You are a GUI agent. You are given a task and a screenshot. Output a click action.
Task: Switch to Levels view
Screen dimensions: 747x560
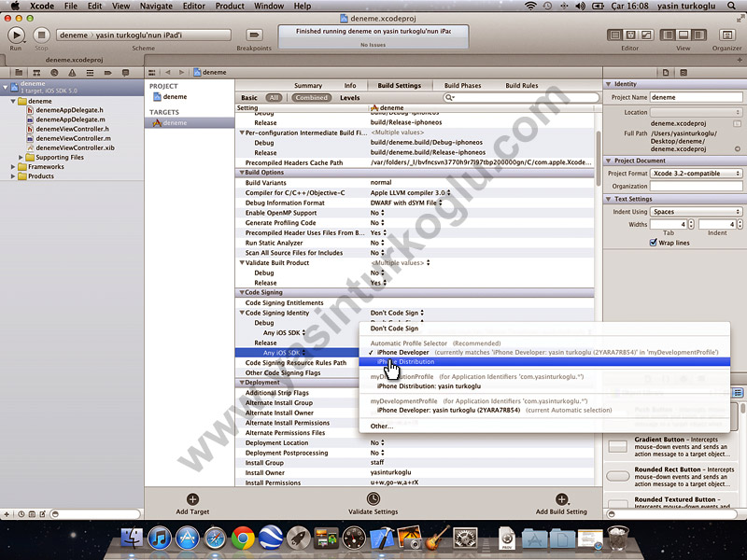tap(349, 98)
